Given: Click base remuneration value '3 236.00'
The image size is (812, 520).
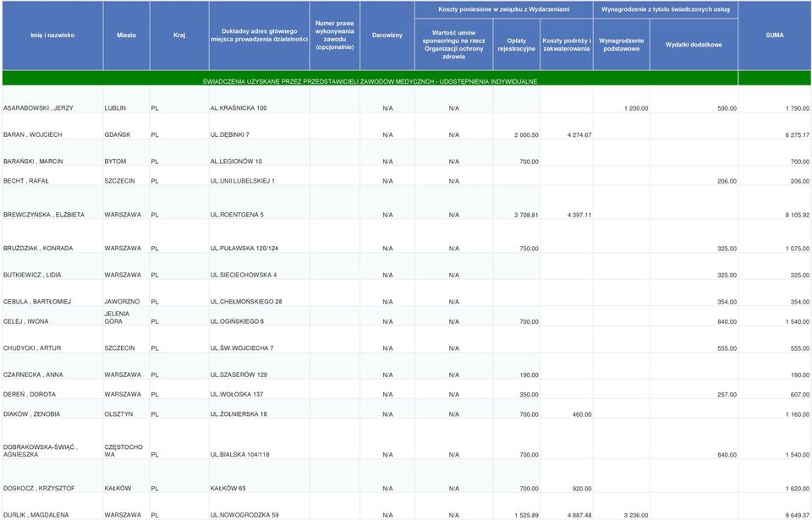Looking at the screenshot, I should [636, 516].
